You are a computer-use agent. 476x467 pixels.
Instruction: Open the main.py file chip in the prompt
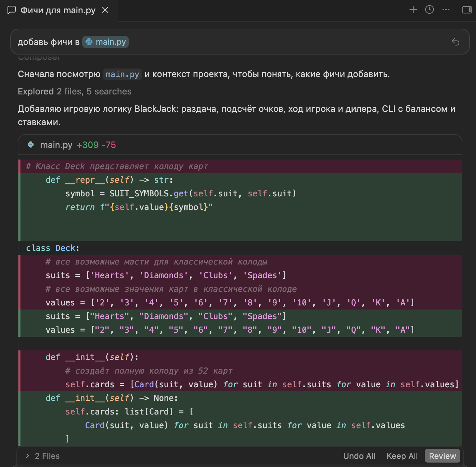click(x=106, y=42)
